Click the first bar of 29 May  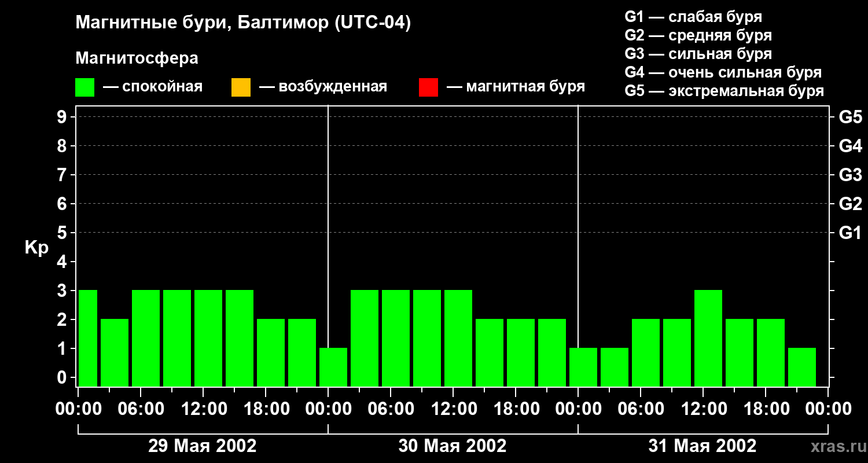tap(88, 338)
